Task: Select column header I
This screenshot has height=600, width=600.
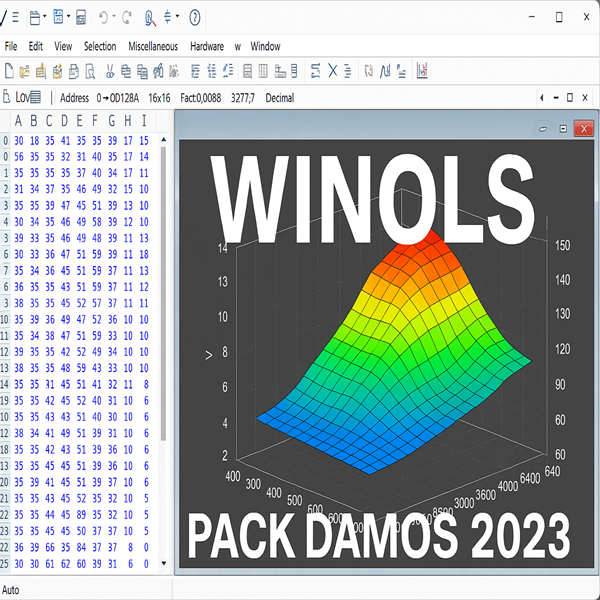Action: coord(144,121)
